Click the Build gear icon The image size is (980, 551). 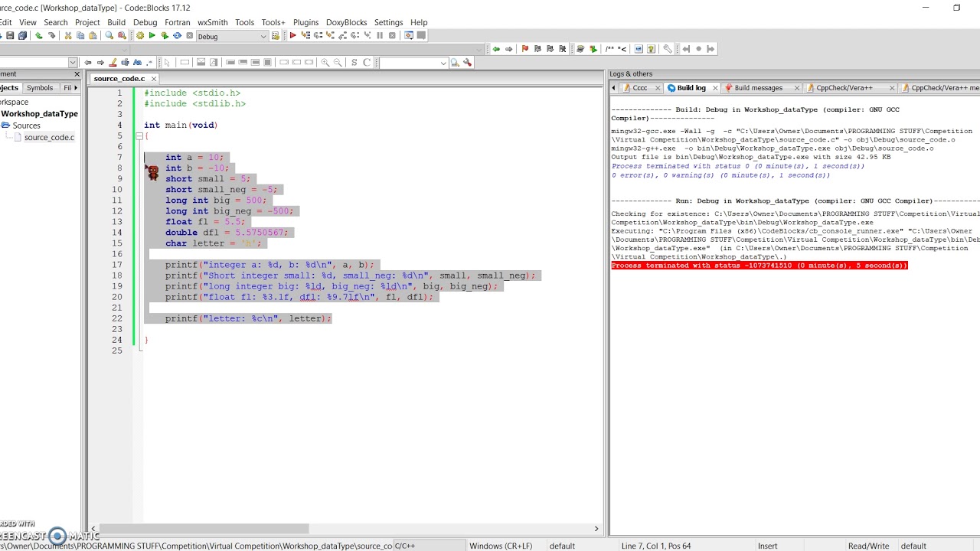tap(139, 36)
